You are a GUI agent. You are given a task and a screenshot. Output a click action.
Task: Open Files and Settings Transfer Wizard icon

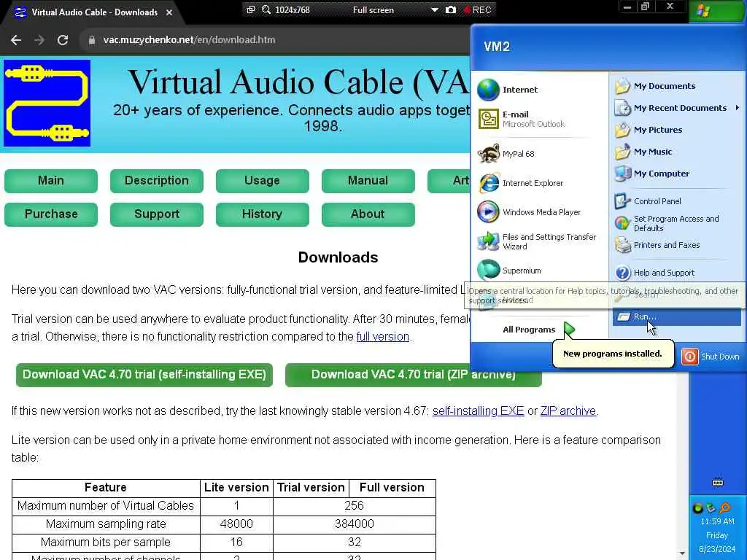[488, 241]
